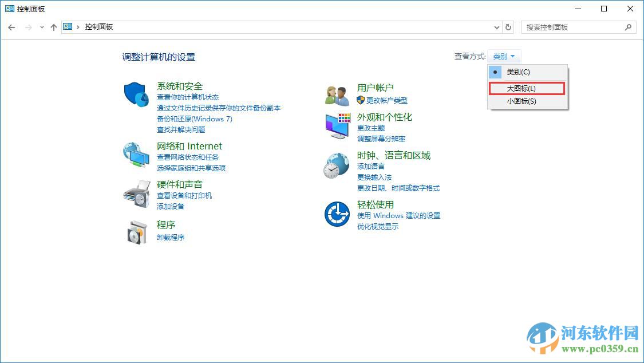This screenshot has width=644, height=363.
Task: Click the refresh icon in address bar
Action: [x=509, y=27]
